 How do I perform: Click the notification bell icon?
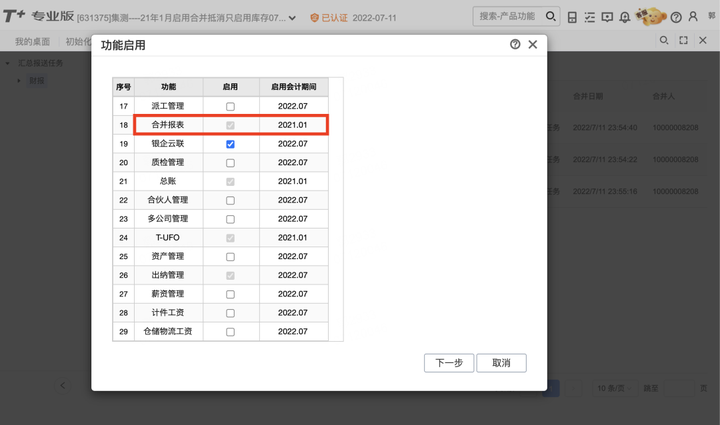click(624, 17)
